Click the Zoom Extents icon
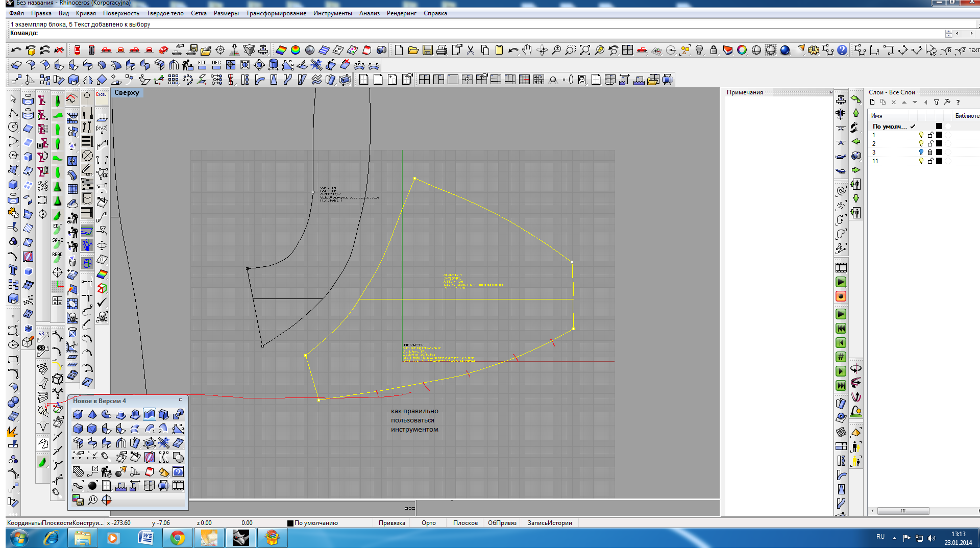This screenshot has height=551, width=980. [585, 50]
